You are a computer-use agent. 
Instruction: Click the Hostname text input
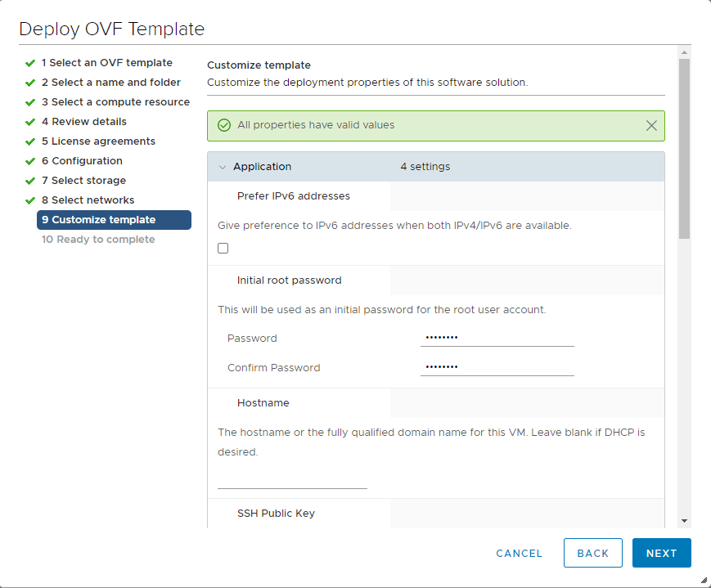pyautogui.click(x=292, y=480)
